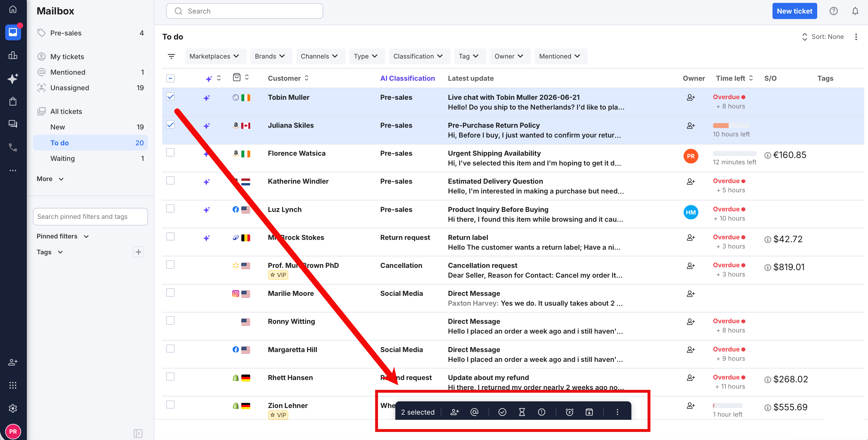This screenshot has width=868, height=440.
Task: Open the notifications bell icon
Action: pos(855,11)
